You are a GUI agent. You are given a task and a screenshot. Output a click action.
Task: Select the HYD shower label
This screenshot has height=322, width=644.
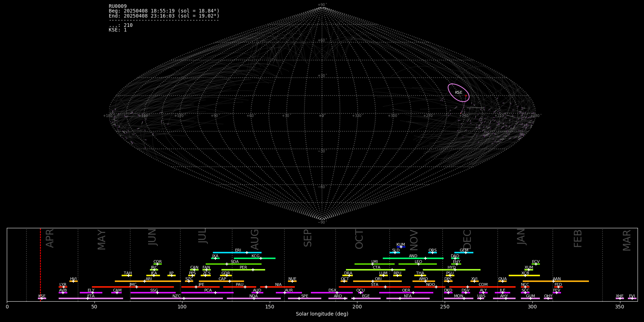tap(452, 268)
